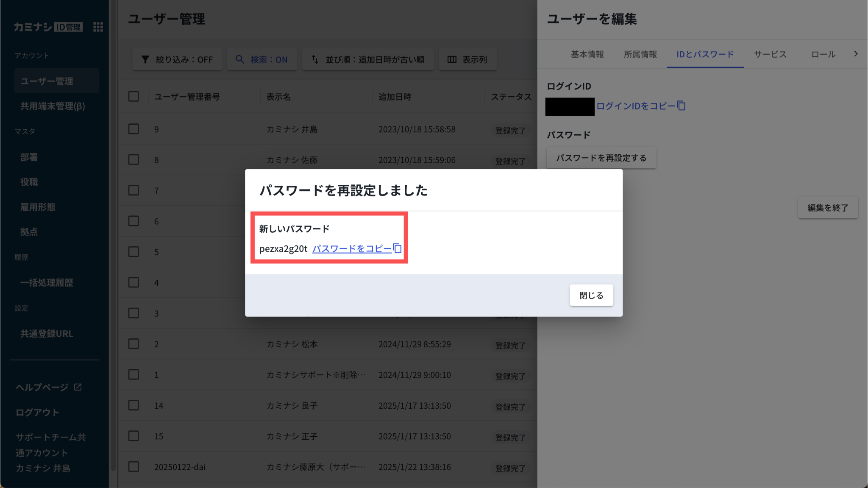
Task: Switch to the 基本情報 tab
Action: tap(587, 54)
